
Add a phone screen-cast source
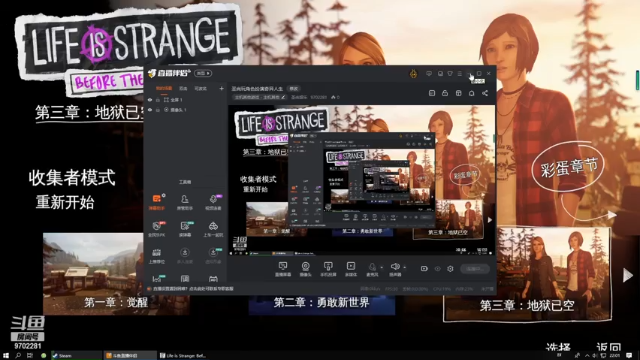(328, 269)
